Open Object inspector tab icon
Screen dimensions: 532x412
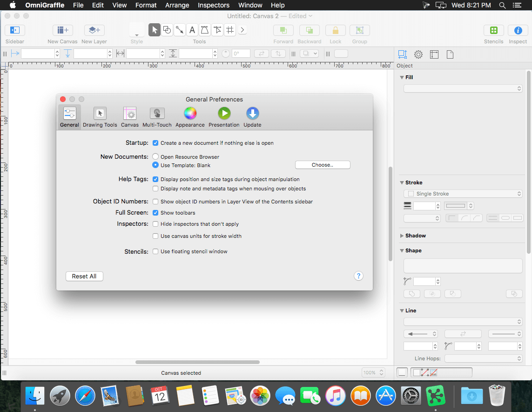pos(403,54)
